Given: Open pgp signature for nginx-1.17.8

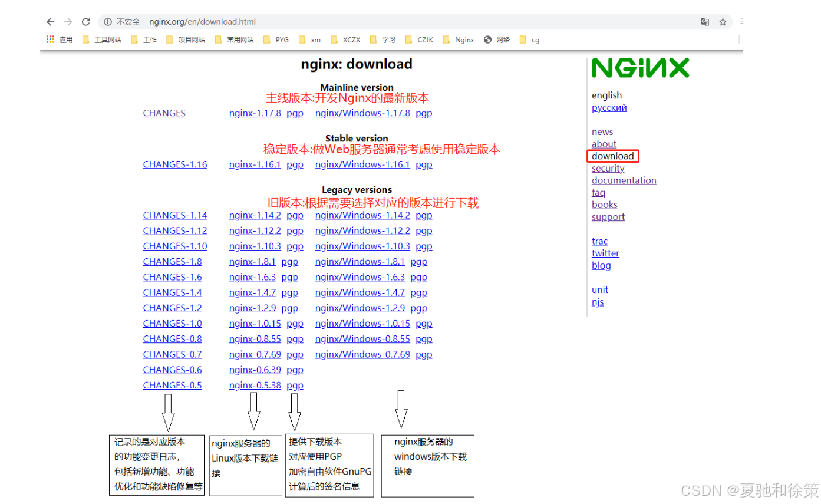Looking at the screenshot, I should [x=295, y=113].
